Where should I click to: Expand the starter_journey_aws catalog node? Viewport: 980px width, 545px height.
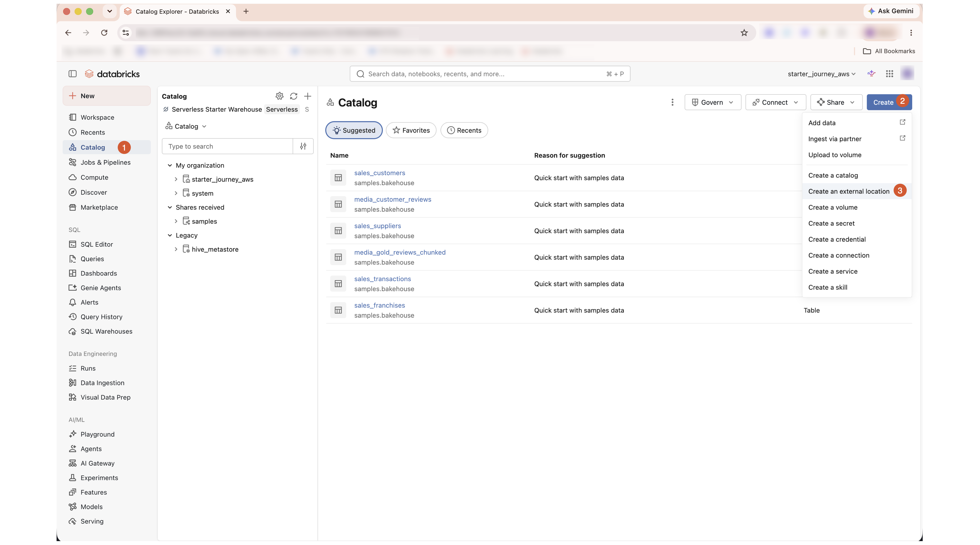(x=176, y=179)
